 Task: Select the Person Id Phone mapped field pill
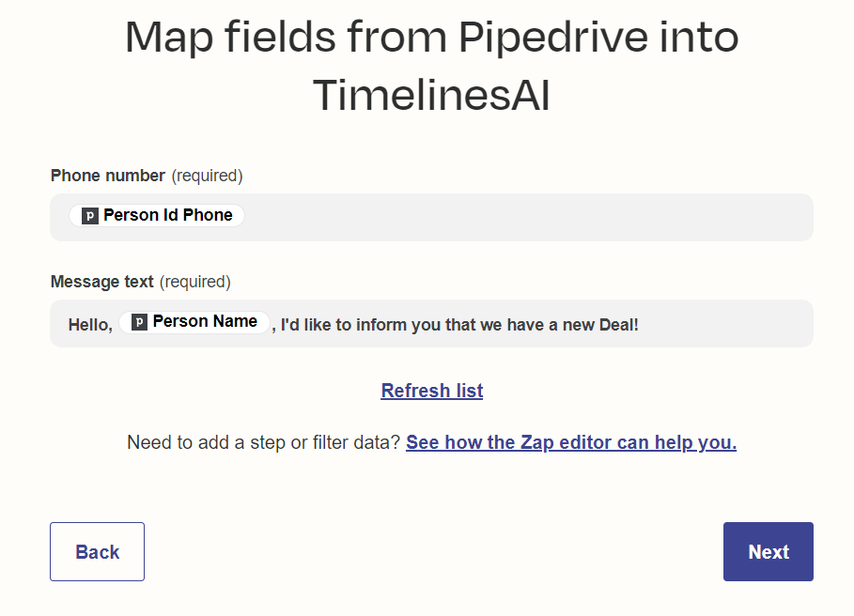tap(167, 216)
